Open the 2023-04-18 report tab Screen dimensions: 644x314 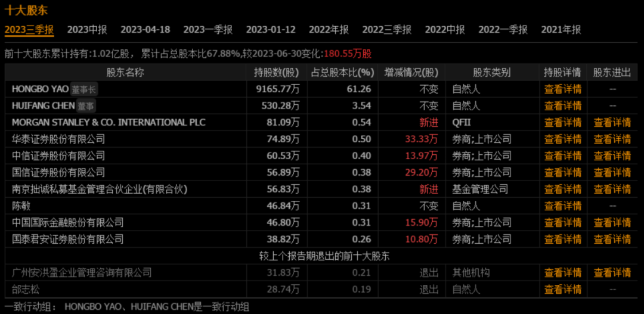(145, 30)
